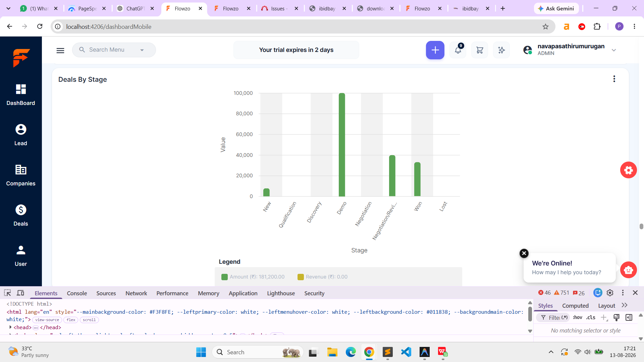Toggle Amount legend series visibility
The image size is (644, 362).
coord(253,277)
